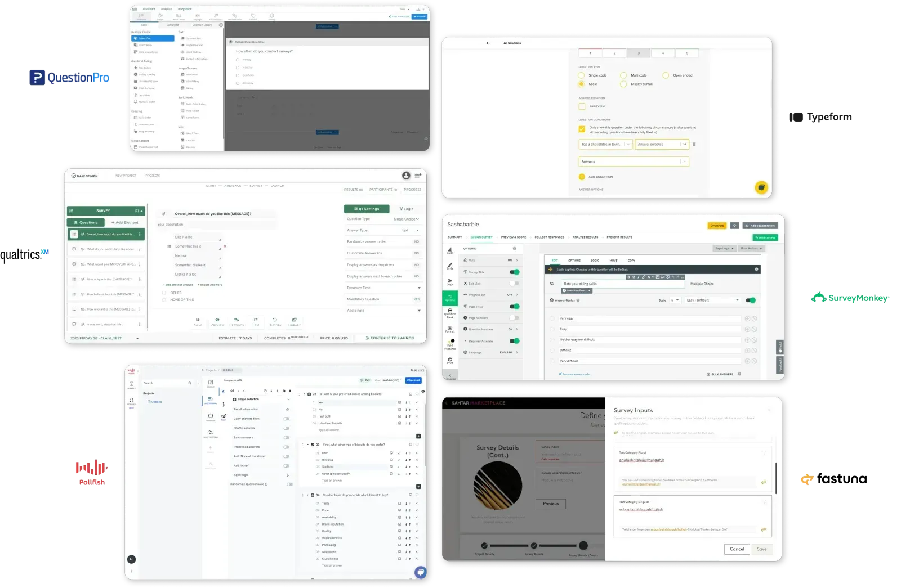Click Cancel in Survey Inputs dialog
Screen dimensions: 901x588
tap(737, 549)
